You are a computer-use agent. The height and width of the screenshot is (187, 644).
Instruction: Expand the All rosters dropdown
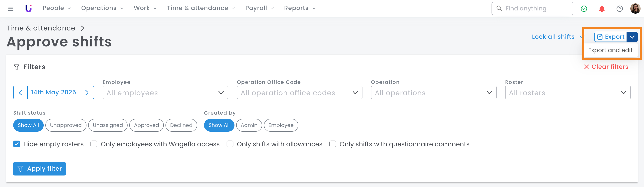568,92
